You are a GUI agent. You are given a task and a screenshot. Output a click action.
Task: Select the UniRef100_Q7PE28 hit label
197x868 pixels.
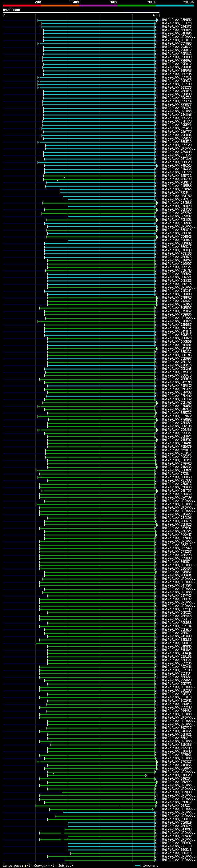point(177,776)
